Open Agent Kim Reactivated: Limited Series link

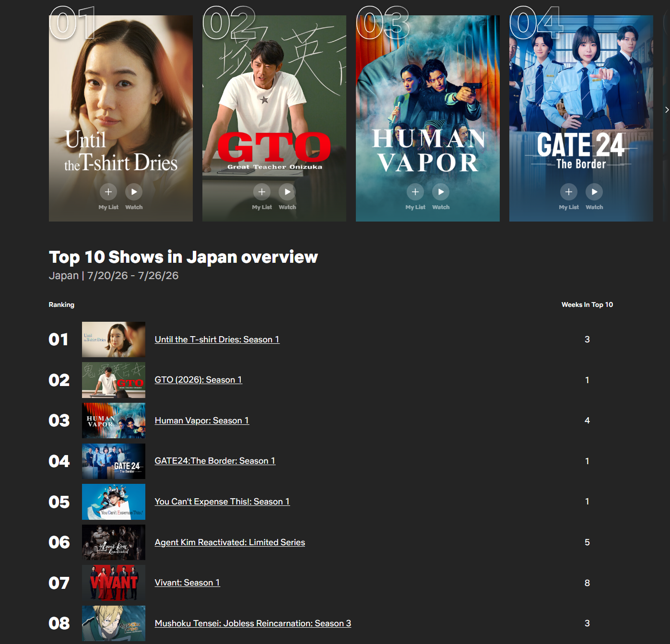230,542
